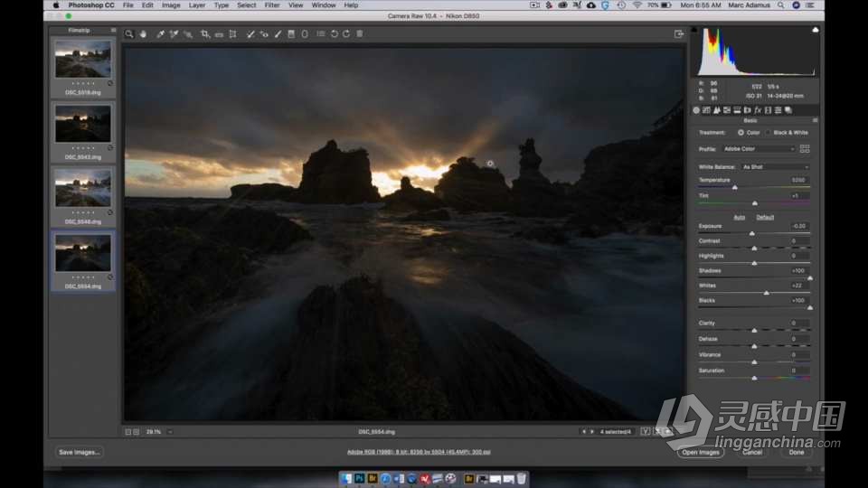Select the White Balance eyedropper tool
868x488 pixels.
point(160,33)
